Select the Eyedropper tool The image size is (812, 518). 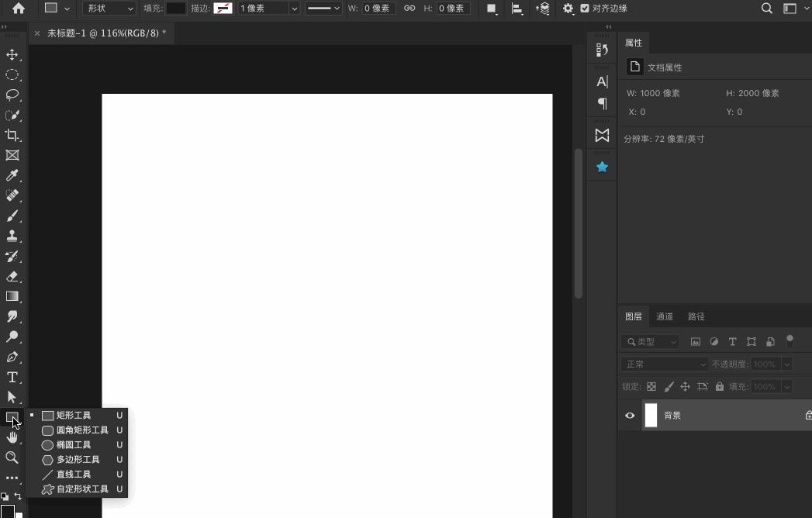coord(11,175)
